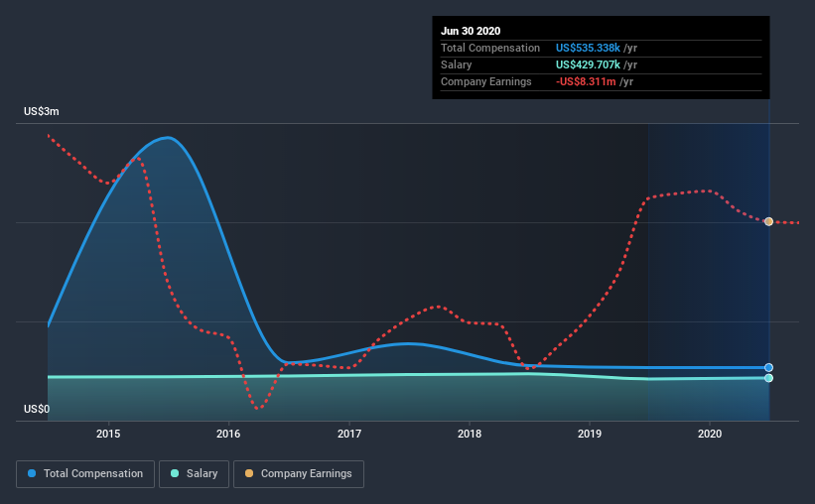The height and width of the screenshot is (504, 815).
Task: Click the Total Compensation tooltip row label
Action: [x=490, y=48]
